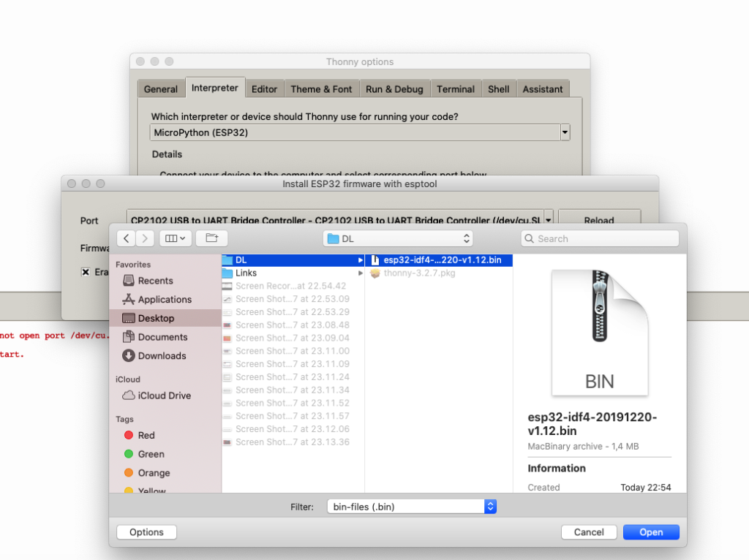Open Documents in Favorites sidebar
This screenshot has width=749, height=560.
click(x=155, y=337)
